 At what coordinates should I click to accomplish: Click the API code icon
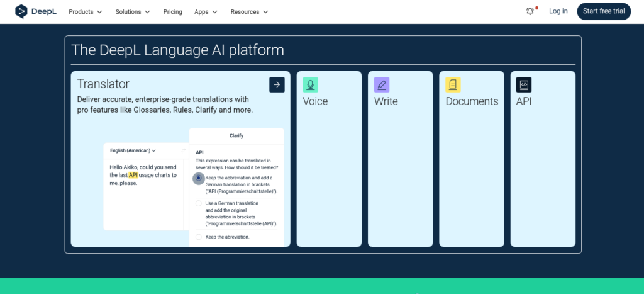(x=524, y=85)
